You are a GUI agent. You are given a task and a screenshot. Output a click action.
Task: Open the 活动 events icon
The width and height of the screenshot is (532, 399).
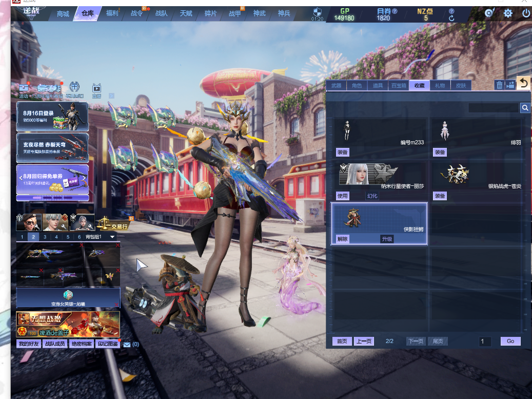pos(24,91)
